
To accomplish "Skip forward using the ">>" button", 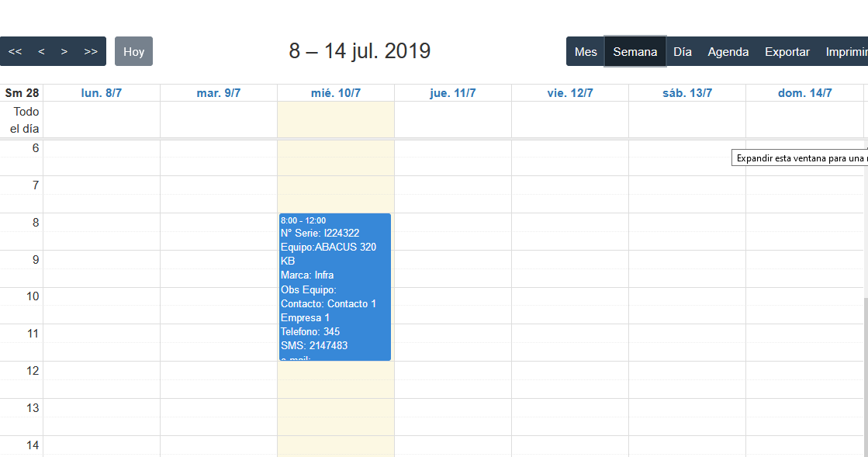I will point(91,51).
